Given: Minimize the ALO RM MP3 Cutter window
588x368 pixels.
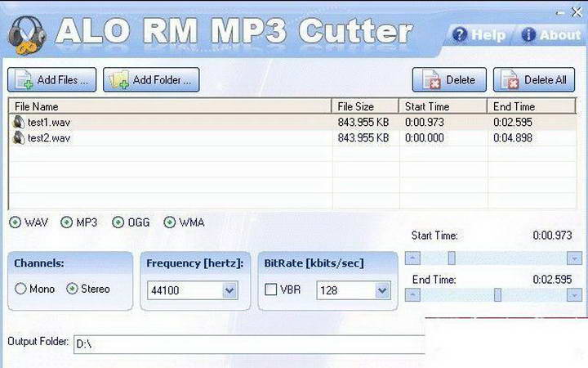Looking at the screenshot, I should 560,13.
